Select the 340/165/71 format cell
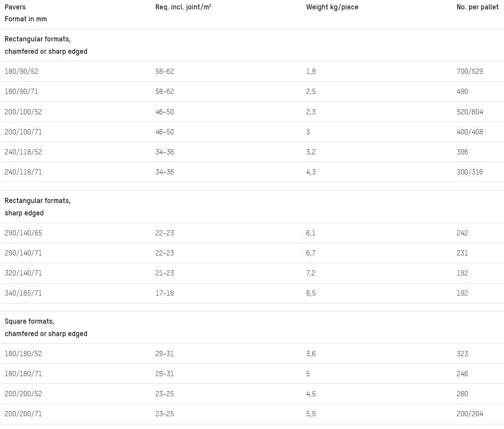 pyautogui.click(x=23, y=293)
